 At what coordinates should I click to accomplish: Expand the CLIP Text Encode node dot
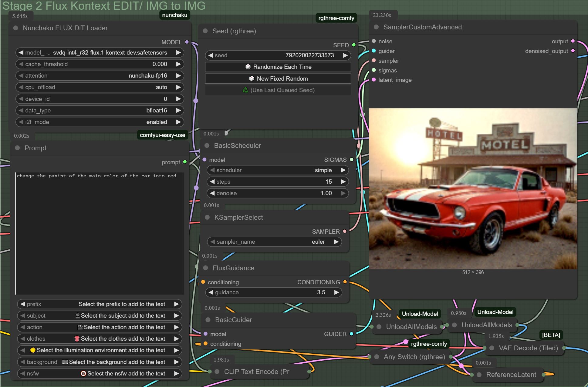[217, 372]
